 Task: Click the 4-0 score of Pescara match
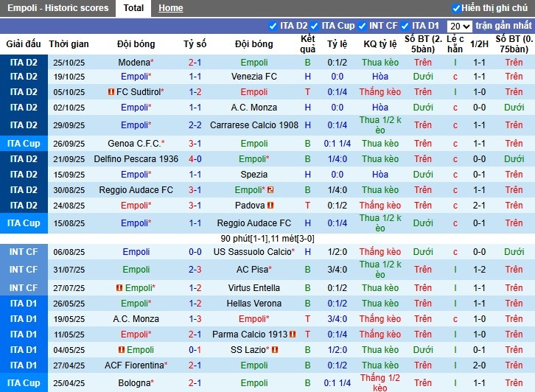195,159
